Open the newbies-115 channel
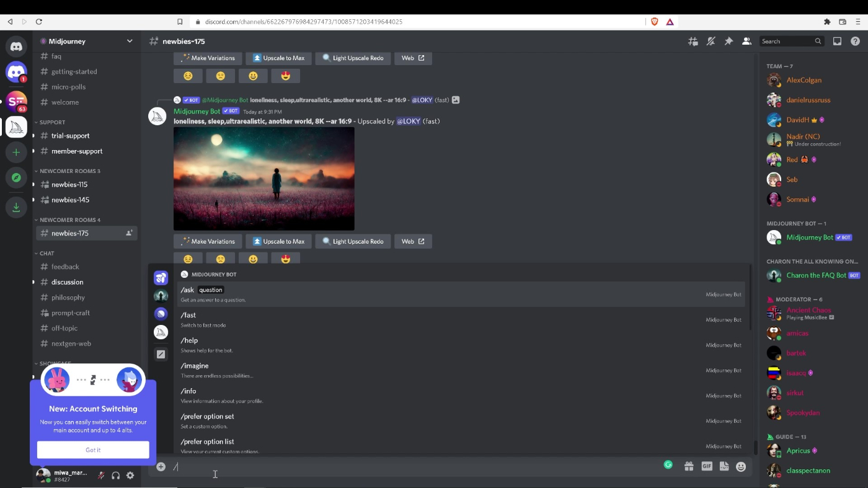Screen dimensions: 868x488 coord(87,184)
